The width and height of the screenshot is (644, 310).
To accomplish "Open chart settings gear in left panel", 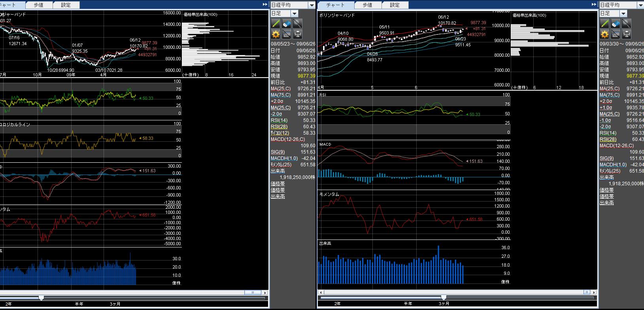I will pos(276,34).
